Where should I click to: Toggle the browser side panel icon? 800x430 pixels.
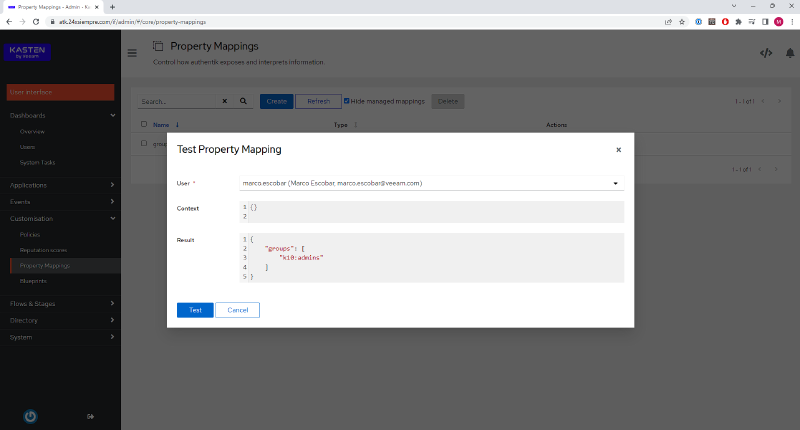coord(765,22)
